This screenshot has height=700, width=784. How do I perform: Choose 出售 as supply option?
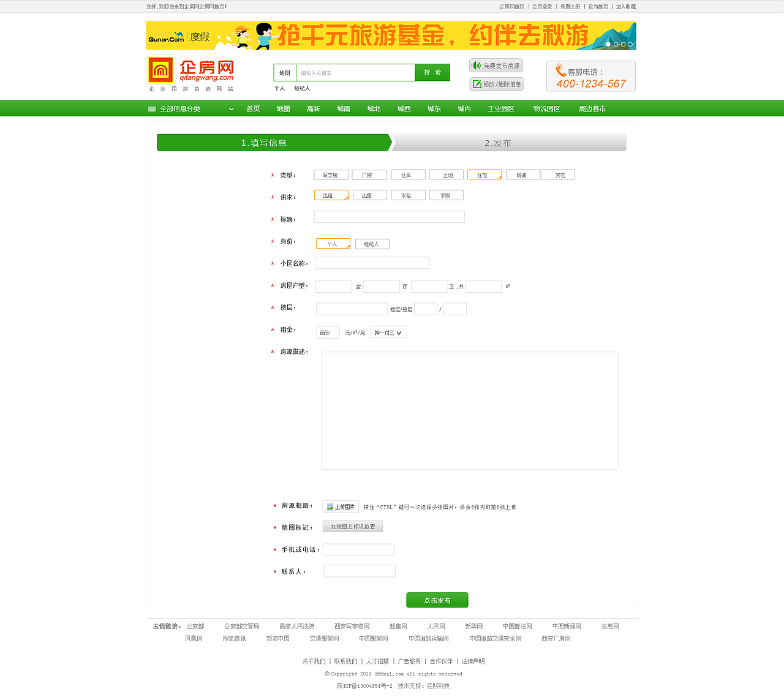click(370, 195)
